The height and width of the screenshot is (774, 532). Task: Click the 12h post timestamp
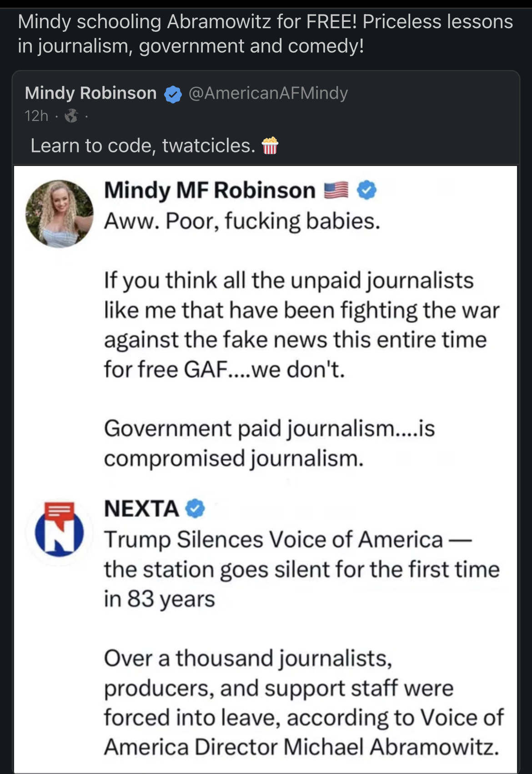(x=36, y=116)
